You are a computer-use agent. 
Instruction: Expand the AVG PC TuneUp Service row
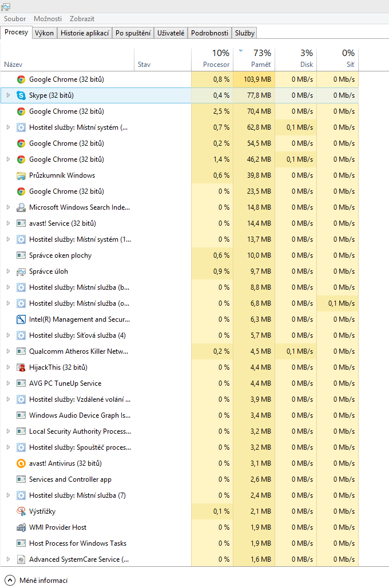click(8, 383)
